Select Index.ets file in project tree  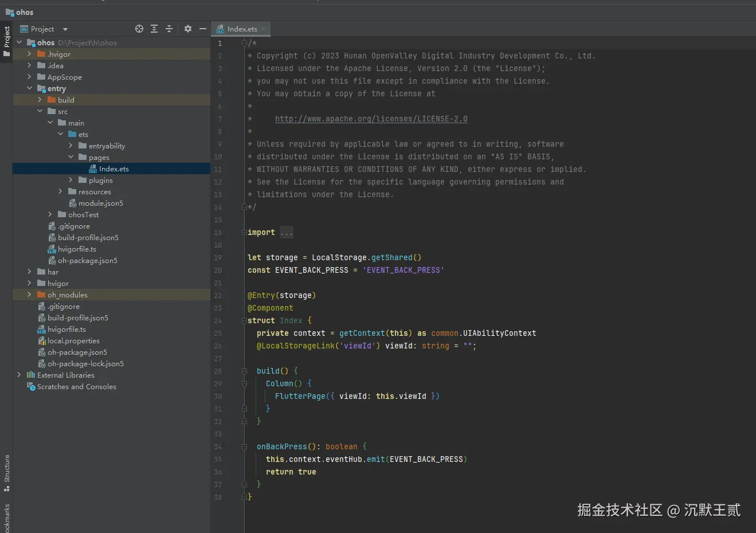pyautogui.click(x=113, y=169)
